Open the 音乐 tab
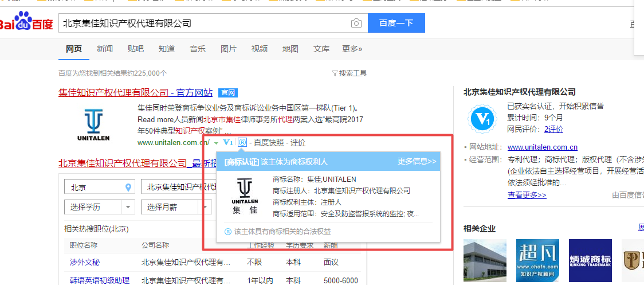Image resolution: width=644 pixels, height=285 pixels. (x=198, y=49)
